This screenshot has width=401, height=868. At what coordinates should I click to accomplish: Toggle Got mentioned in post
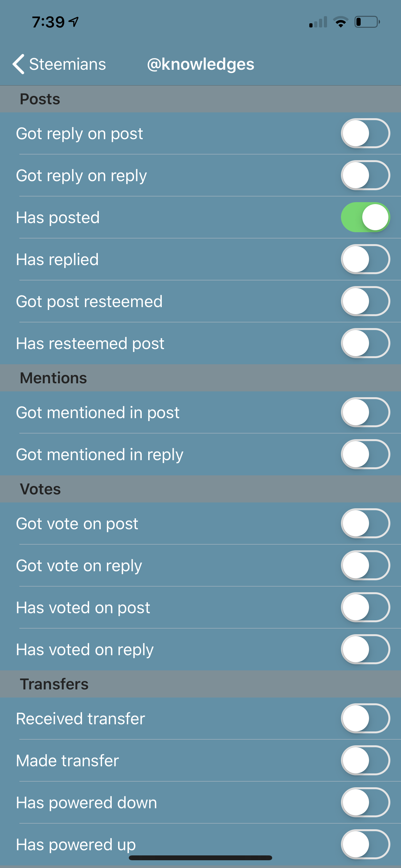tap(365, 412)
